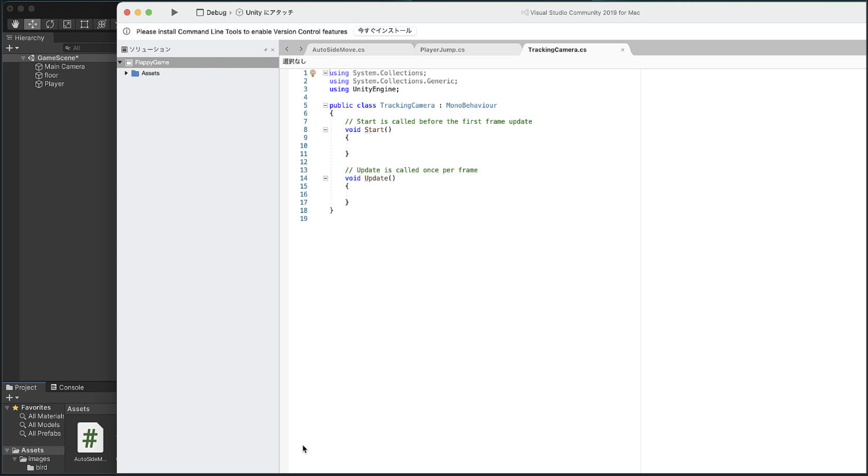
Task: Open the Hierarchy add (+) dropdown
Action: [x=12, y=48]
